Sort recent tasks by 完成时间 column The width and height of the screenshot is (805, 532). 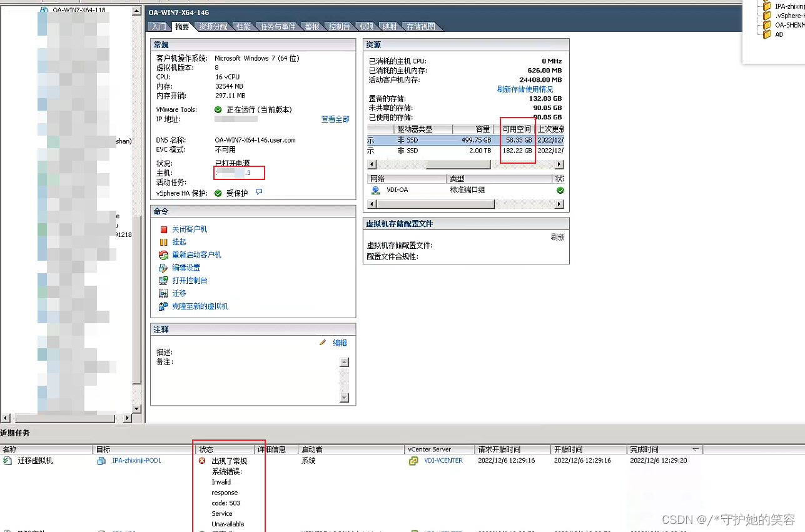pos(665,449)
